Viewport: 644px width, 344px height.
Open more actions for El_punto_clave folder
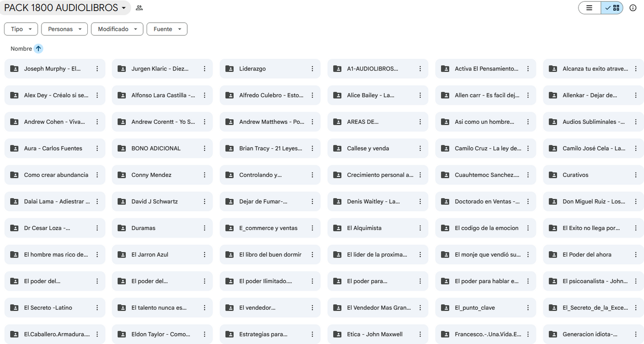pos(528,307)
